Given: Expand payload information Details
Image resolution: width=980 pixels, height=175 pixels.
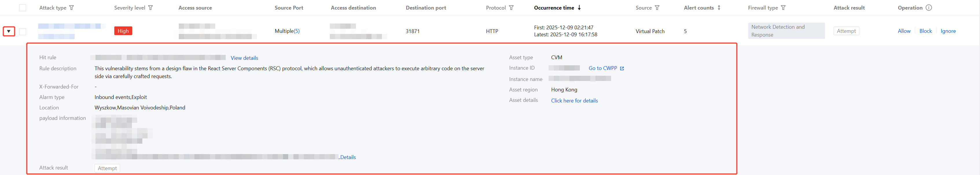Looking at the screenshot, I should [348, 157].
